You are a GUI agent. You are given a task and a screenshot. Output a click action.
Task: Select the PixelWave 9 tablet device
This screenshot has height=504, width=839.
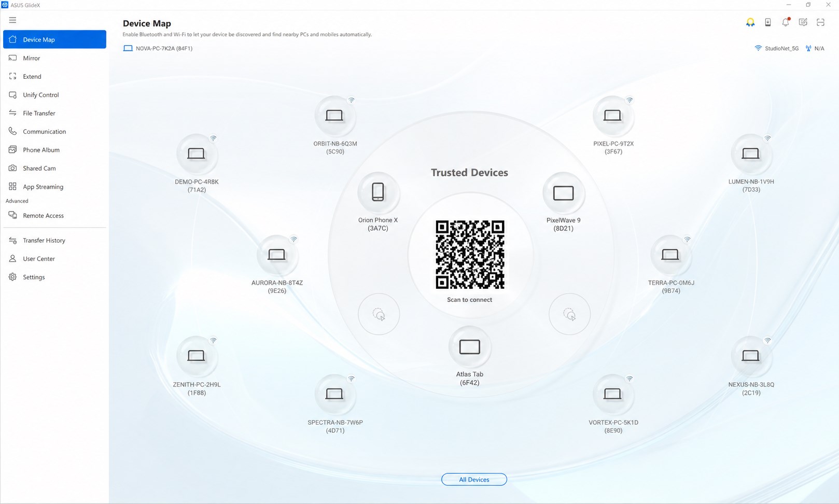563,193
